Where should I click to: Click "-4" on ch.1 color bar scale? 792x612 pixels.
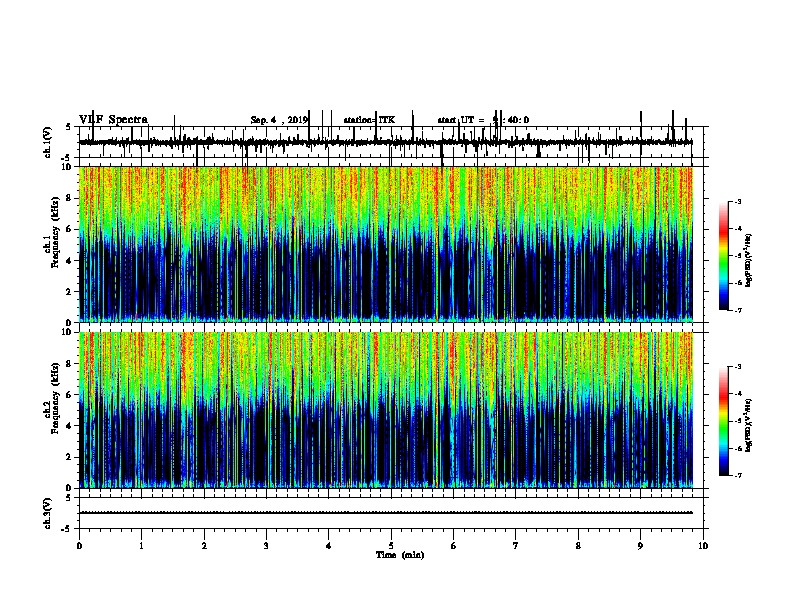pyautogui.click(x=738, y=229)
